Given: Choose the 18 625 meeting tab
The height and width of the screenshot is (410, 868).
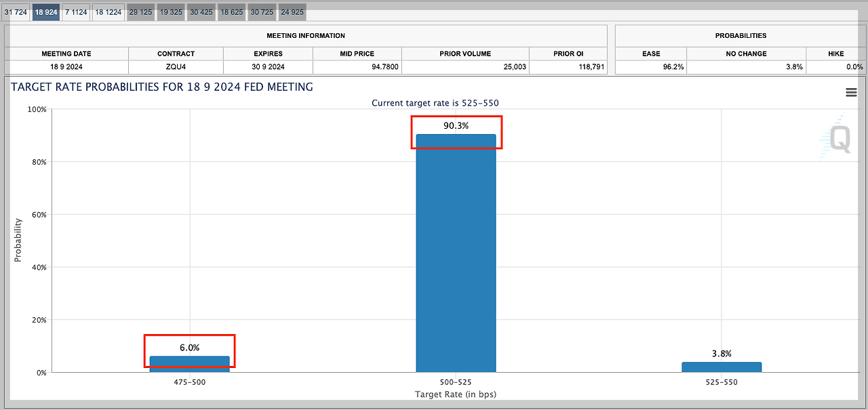Looking at the screenshot, I should coord(231,12).
